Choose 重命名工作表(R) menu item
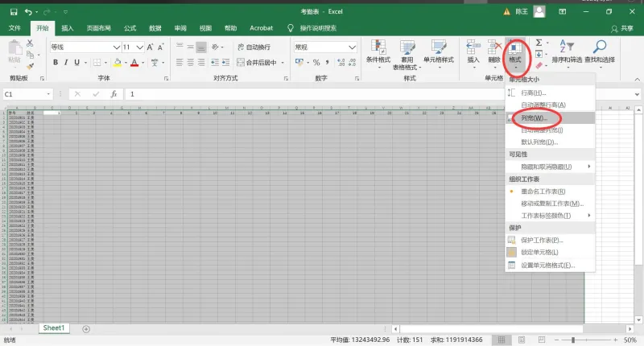Viewport: 644px width, 346px height. click(x=550, y=192)
